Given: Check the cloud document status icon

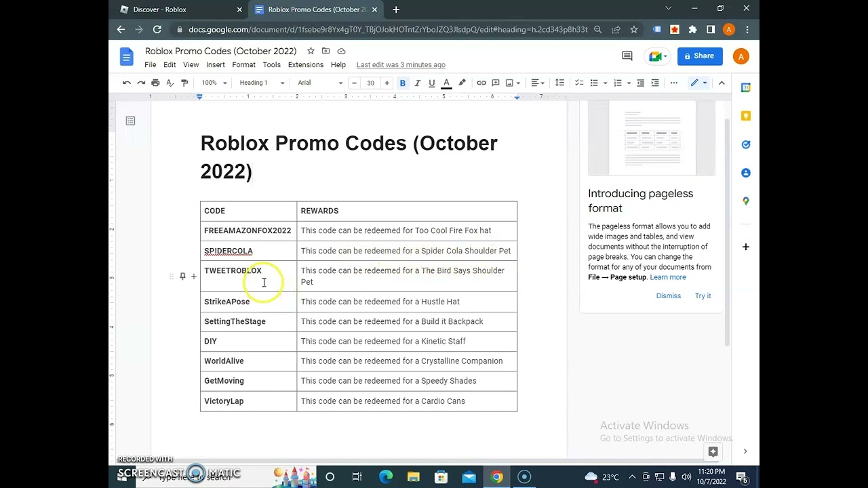Looking at the screenshot, I should [x=341, y=51].
